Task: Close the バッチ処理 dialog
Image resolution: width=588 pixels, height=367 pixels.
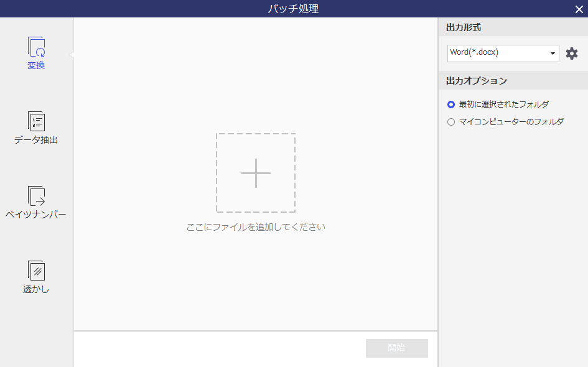Action: point(579,9)
